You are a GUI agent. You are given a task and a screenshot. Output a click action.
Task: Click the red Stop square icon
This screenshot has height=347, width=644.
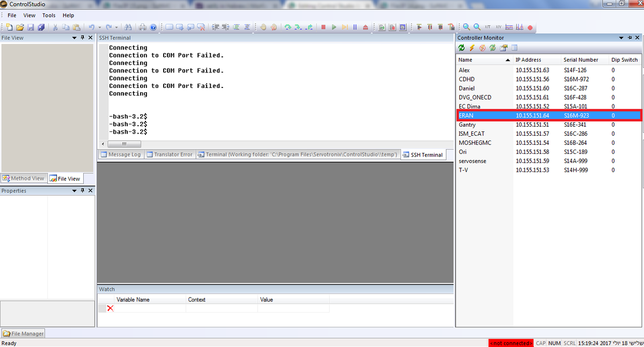[x=323, y=27]
